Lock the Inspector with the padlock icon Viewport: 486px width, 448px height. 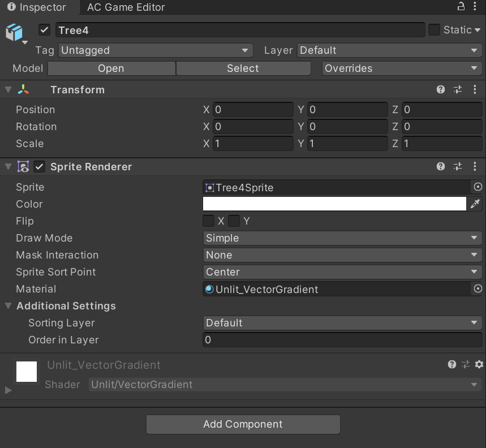click(x=461, y=7)
